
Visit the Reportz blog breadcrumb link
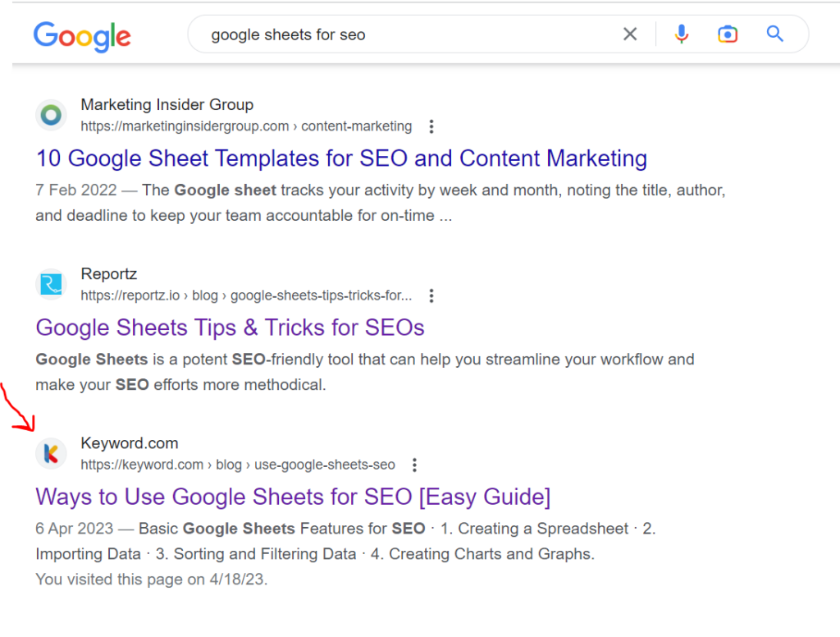tap(205, 296)
